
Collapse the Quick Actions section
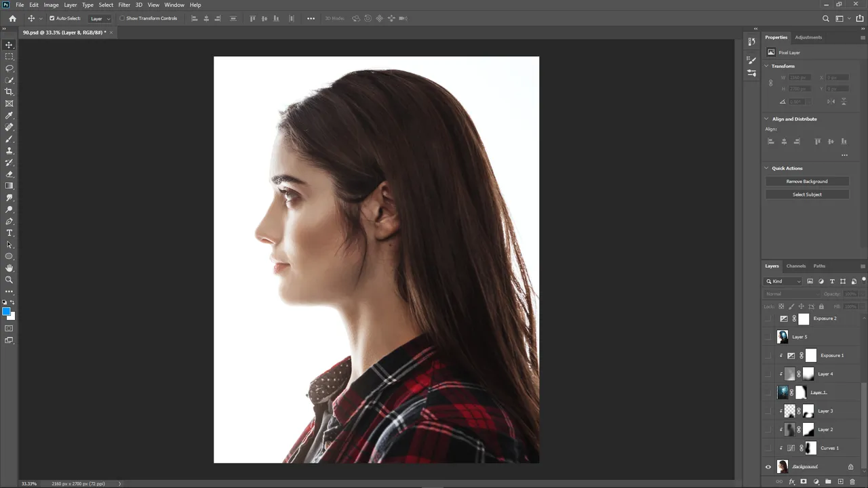(x=766, y=168)
